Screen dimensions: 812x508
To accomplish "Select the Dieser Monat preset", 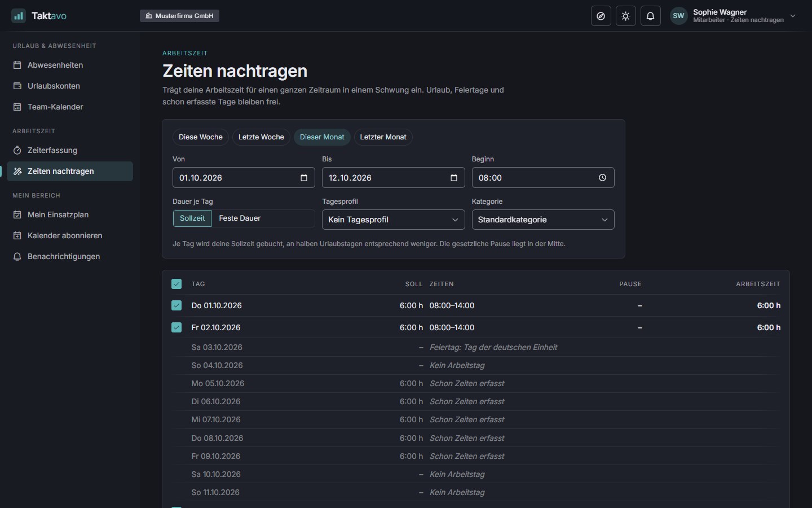I will point(322,137).
